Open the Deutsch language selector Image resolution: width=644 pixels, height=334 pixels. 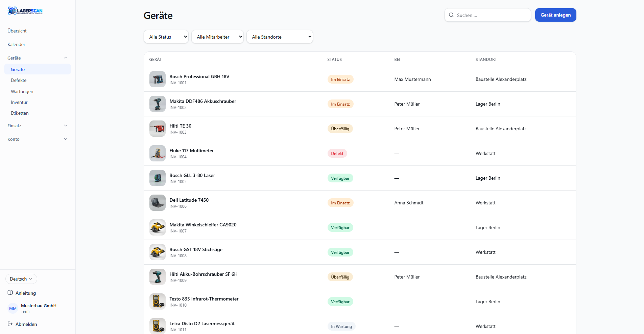[x=21, y=279]
